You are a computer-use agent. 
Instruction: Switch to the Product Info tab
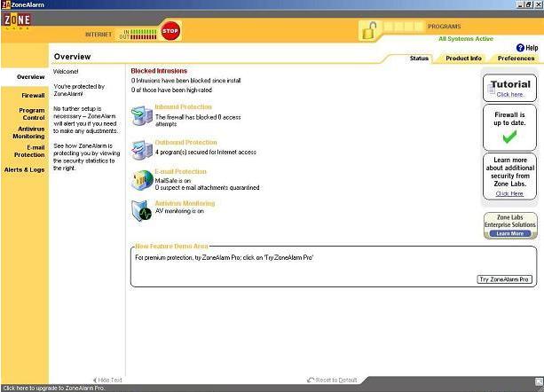coord(463,59)
